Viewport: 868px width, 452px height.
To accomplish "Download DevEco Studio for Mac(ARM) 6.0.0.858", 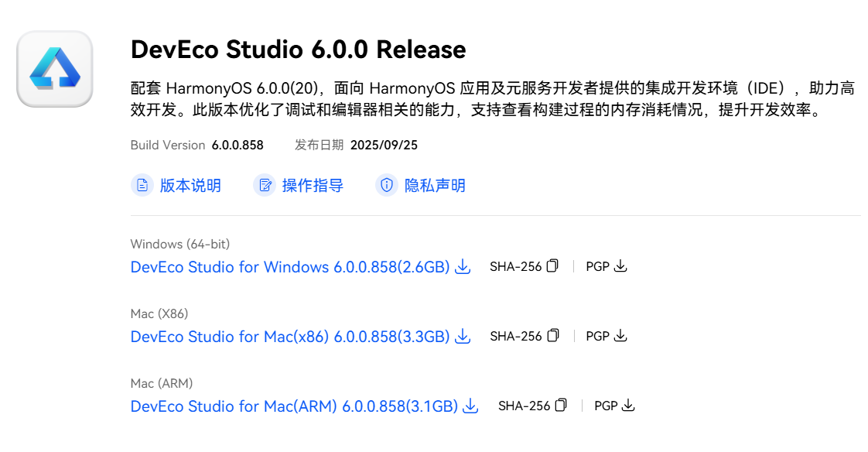I will click(x=294, y=406).
